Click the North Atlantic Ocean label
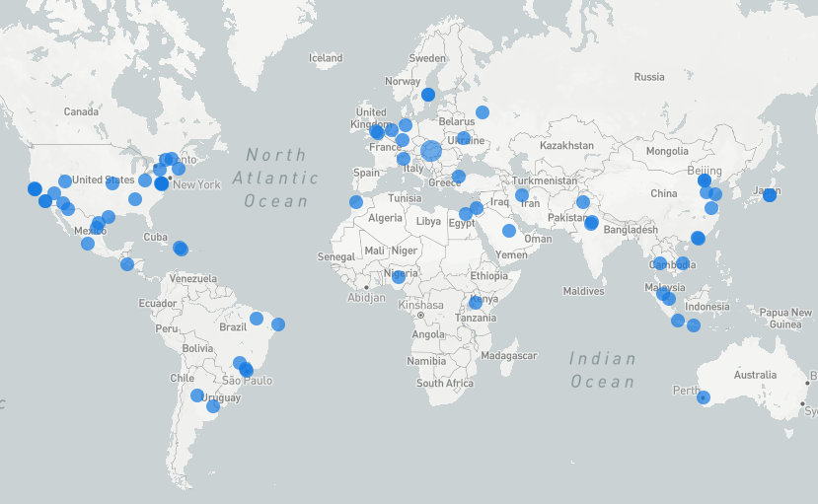Screen dimensions: 818x504 click(x=276, y=178)
